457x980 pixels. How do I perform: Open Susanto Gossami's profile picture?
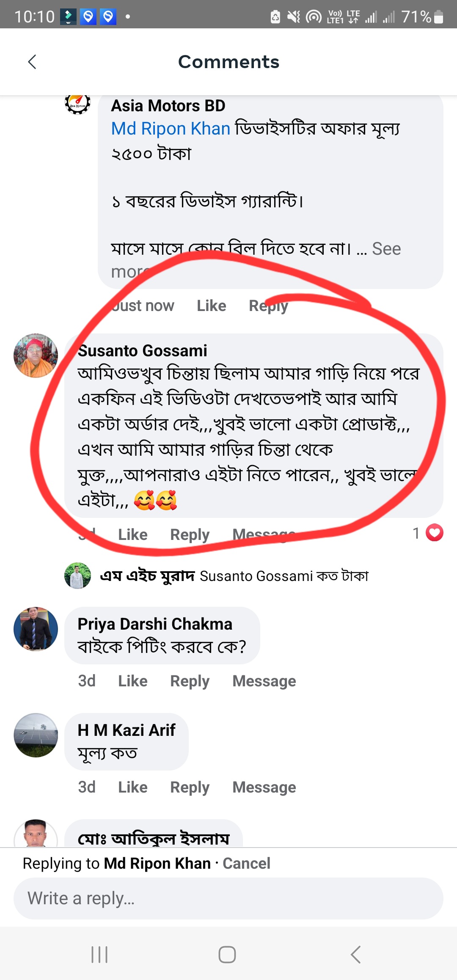click(x=36, y=355)
